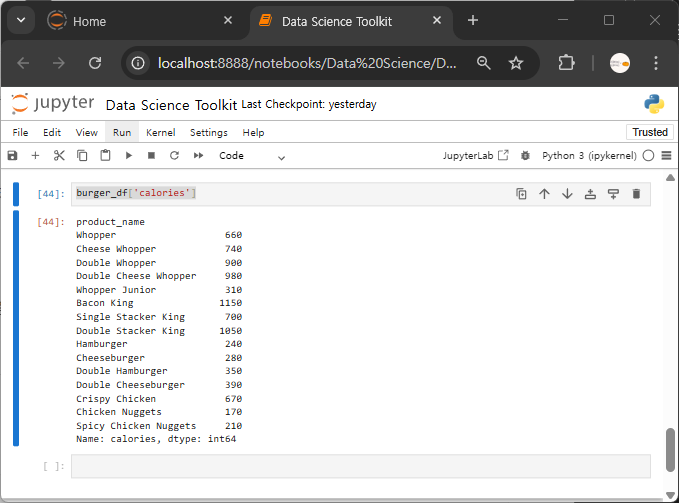Interrupt the kernel with the stop icon

(x=151, y=155)
